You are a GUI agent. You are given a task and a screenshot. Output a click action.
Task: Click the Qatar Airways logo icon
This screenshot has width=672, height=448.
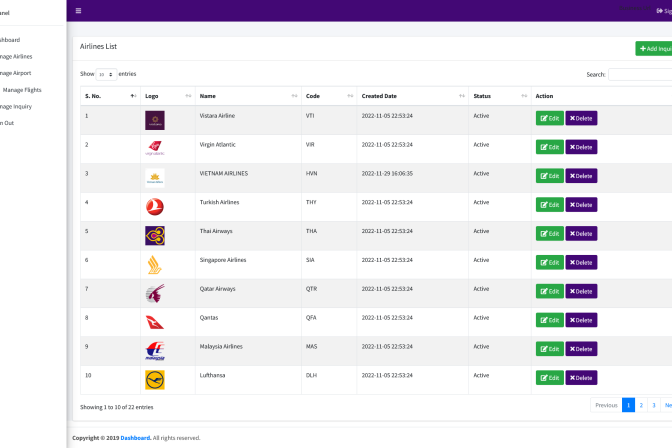(x=155, y=294)
